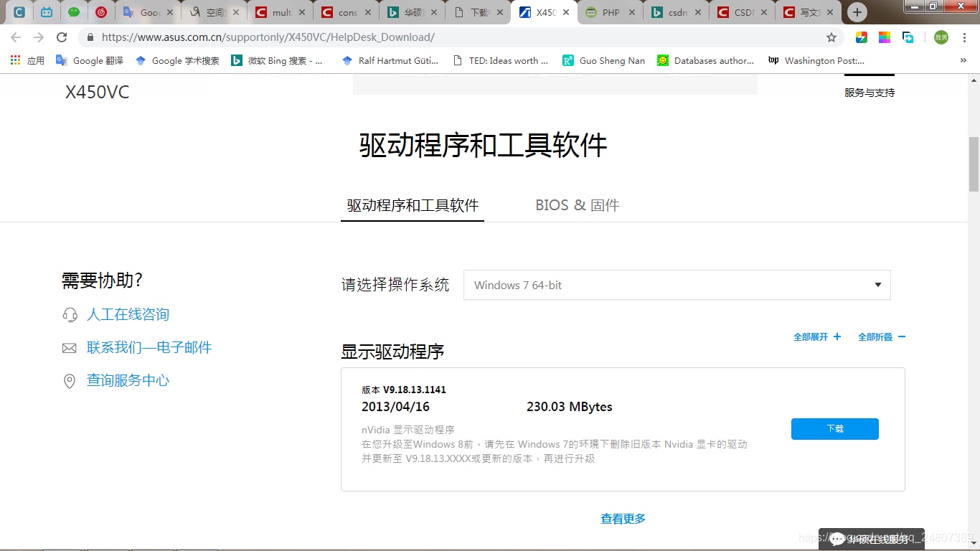Open the Chrome profile avatar
The width and height of the screenshot is (980, 551).
click(941, 37)
